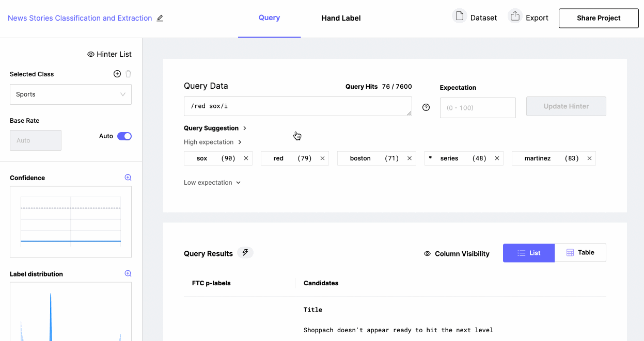This screenshot has width=644, height=341.
Task: Expand Low expectation section
Action: click(212, 183)
